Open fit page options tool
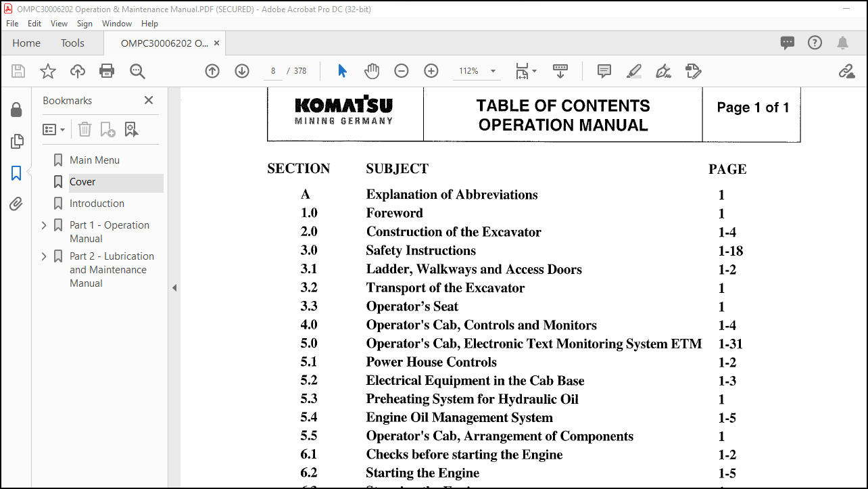The width and height of the screenshot is (868, 489). pos(525,71)
